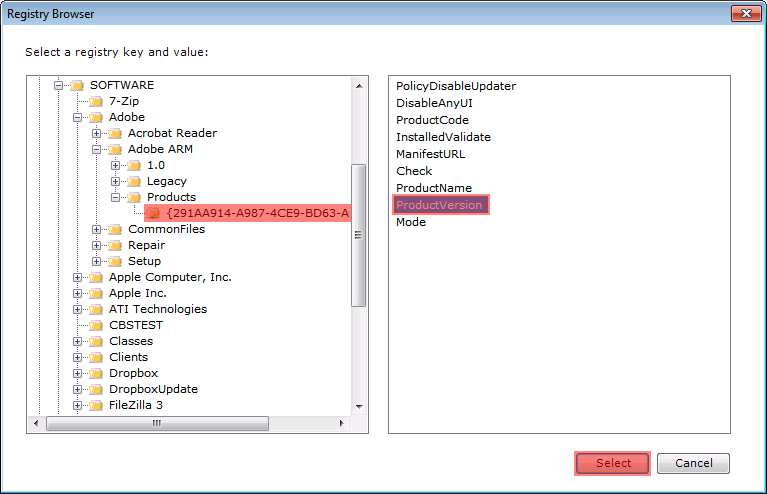This screenshot has width=767, height=494.
Task: Expand the FileZilla 3 node
Action: 77,405
